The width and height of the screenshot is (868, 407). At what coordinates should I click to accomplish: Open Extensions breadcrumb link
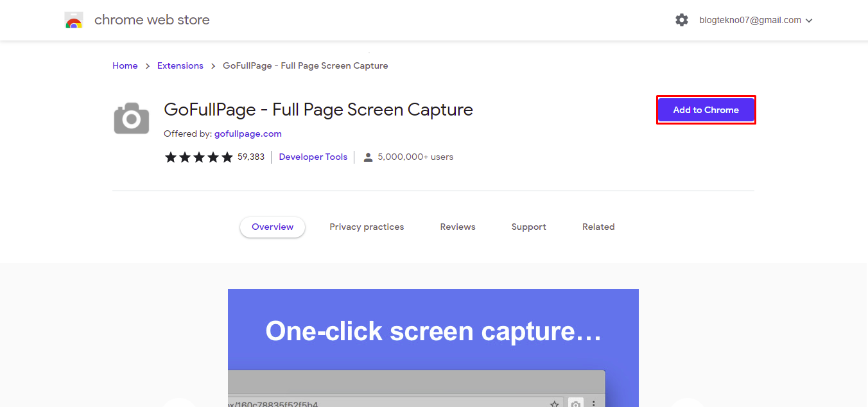(x=180, y=65)
